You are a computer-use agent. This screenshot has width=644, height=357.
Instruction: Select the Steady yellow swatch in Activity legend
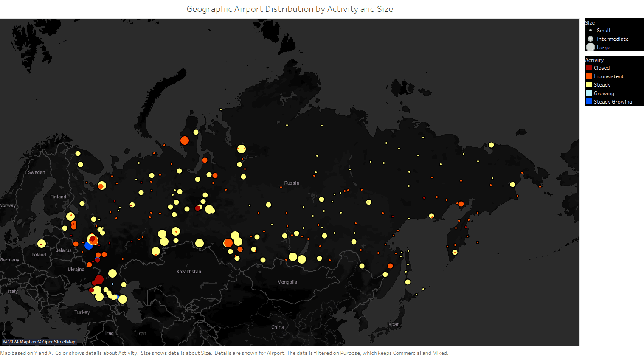(x=588, y=84)
